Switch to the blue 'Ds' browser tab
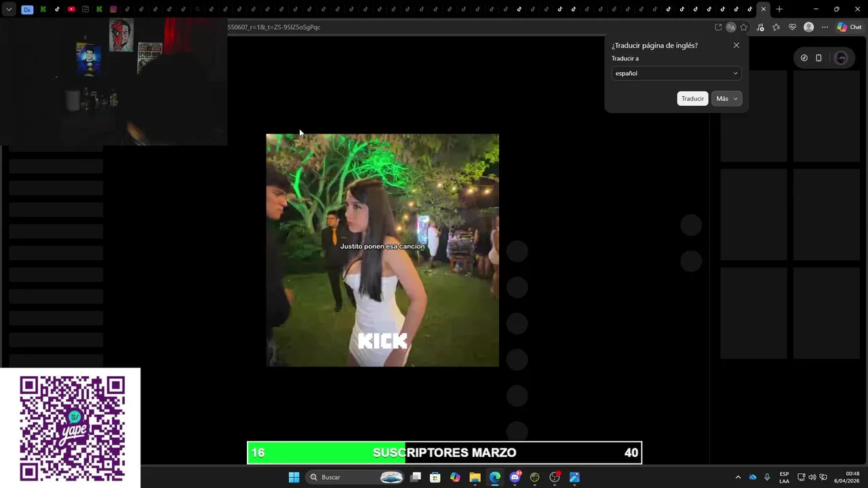Image resolution: width=868 pixels, height=488 pixels. tap(27, 9)
